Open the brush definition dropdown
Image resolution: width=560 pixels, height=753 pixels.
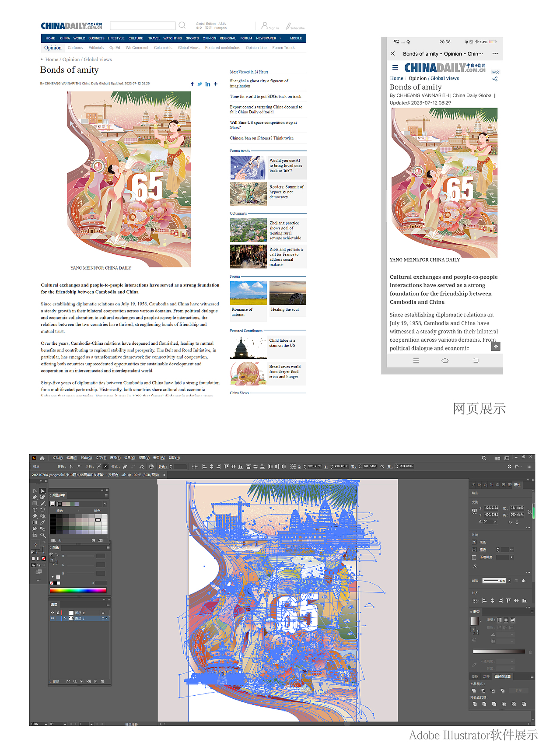point(509,581)
